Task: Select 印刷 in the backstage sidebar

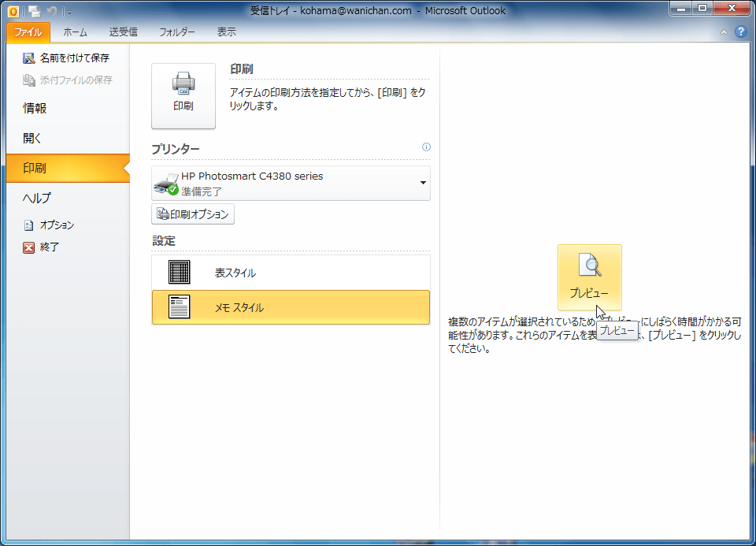Action: tap(68, 169)
